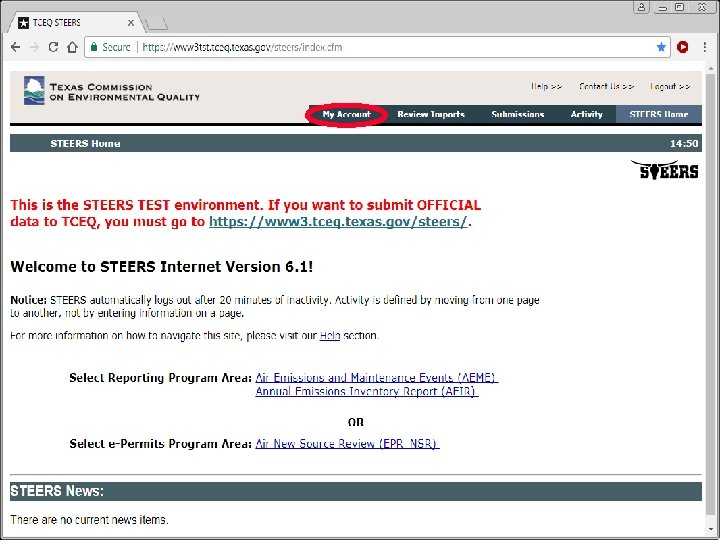720x540 pixels.
Task: Click the green Secure padlock icon
Action: click(x=94, y=47)
